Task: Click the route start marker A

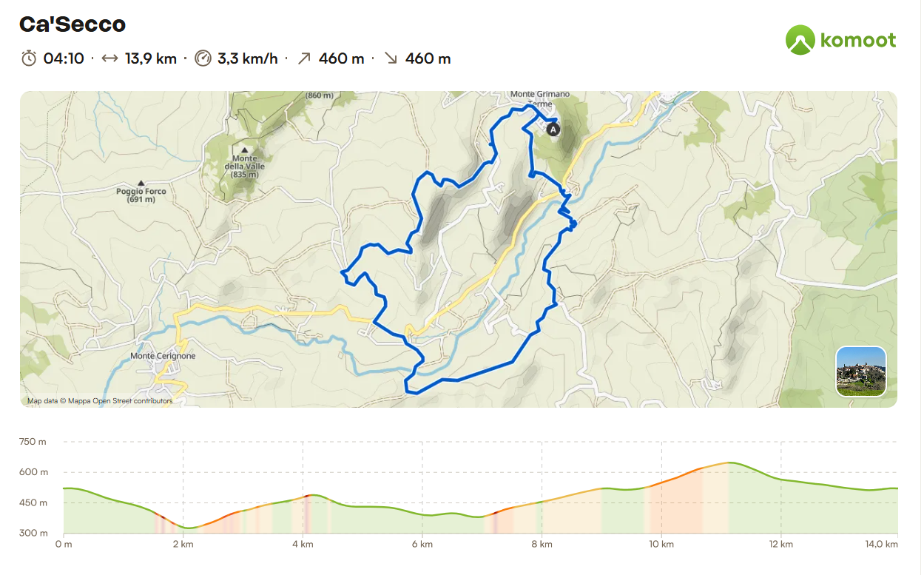Action: pos(553,130)
